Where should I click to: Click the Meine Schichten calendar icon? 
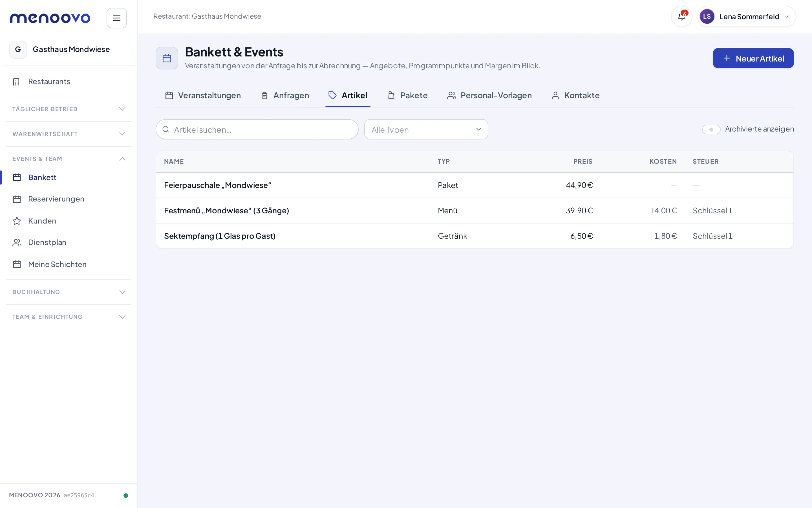pyautogui.click(x=17, y=264)
